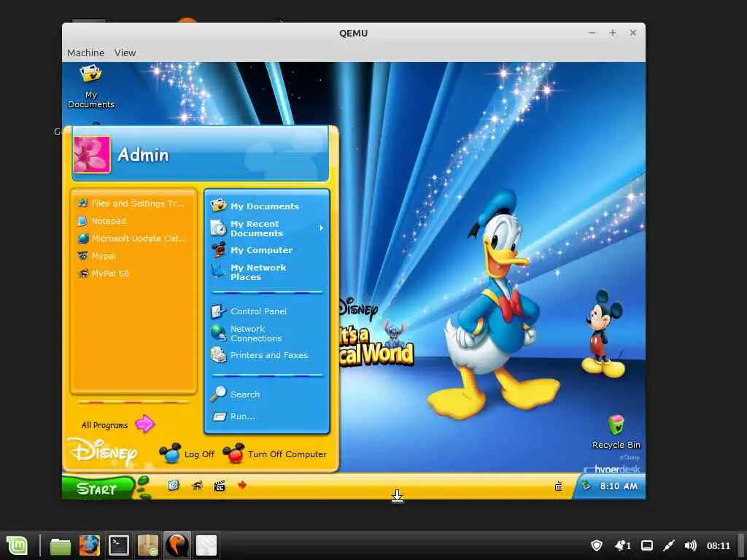The image size is (747, 560).
Task: Open My Documents icon on the XP desktop
Action: (91, 87)
